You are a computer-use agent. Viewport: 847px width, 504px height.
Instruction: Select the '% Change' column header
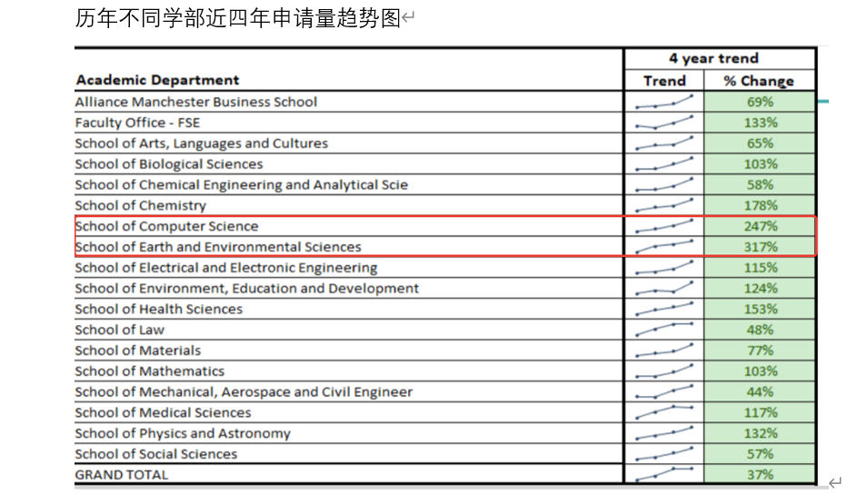[759, 81]
